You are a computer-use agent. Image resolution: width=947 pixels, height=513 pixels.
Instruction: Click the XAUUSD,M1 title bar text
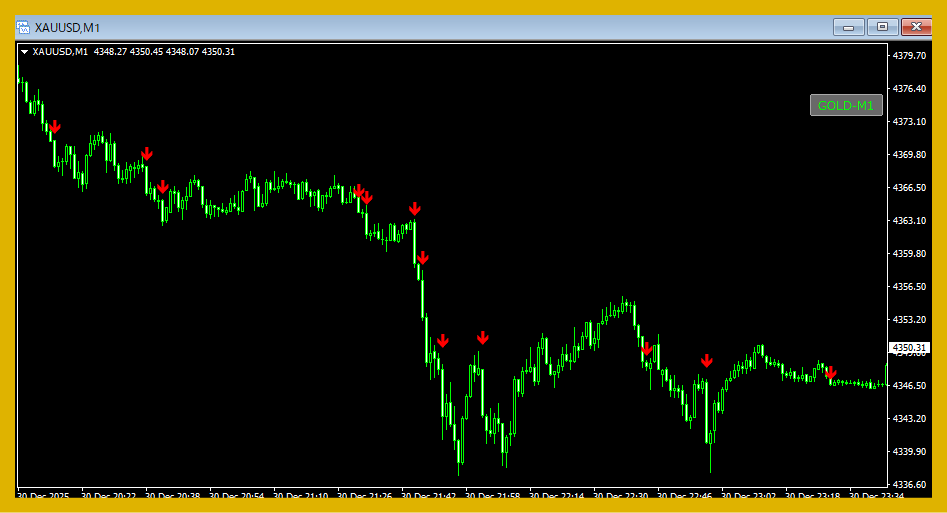click(67, 27)
